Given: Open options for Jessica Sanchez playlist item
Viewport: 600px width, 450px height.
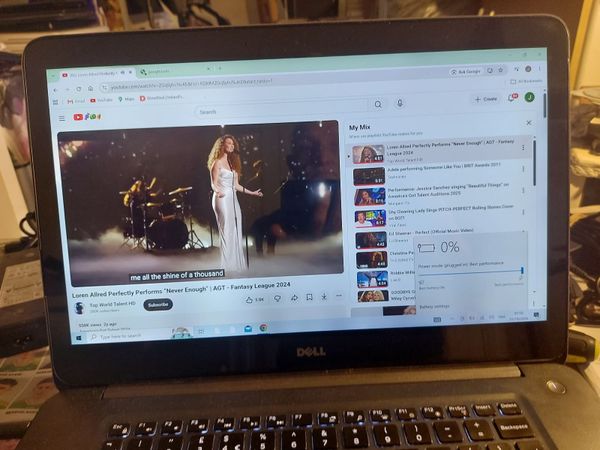Looking at the screenshot, I should 523,190.
